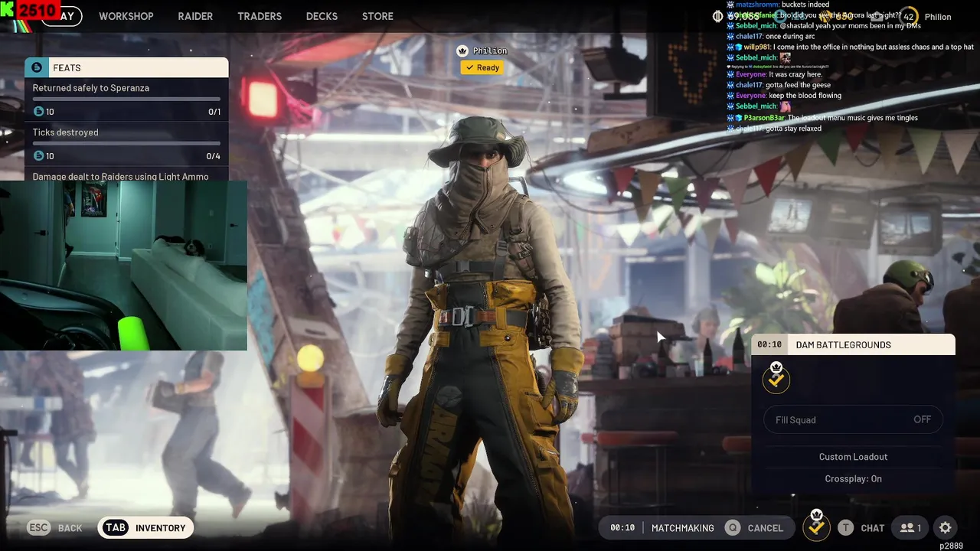The height and width of the screenshot is (551, 980).
Task: Click the coin currency icon in top bar
Action: click(x=717, y=16)
